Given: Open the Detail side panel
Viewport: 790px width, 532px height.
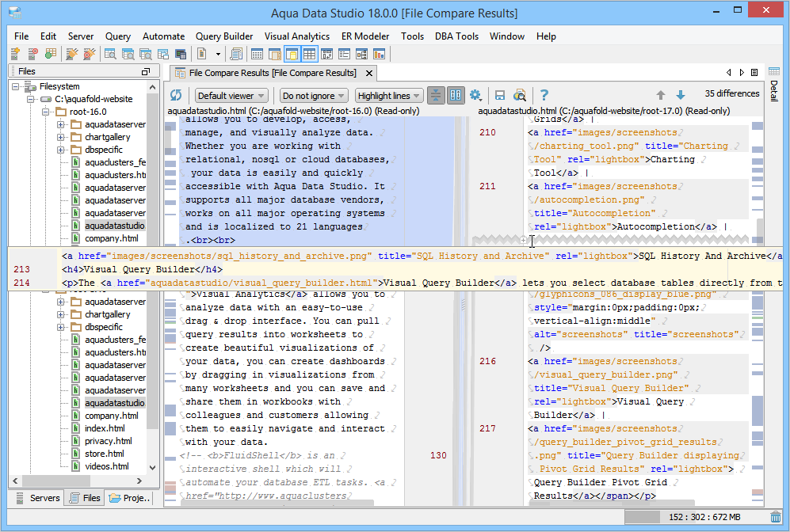Looking at the screenshot, I should tap(774, 84).
